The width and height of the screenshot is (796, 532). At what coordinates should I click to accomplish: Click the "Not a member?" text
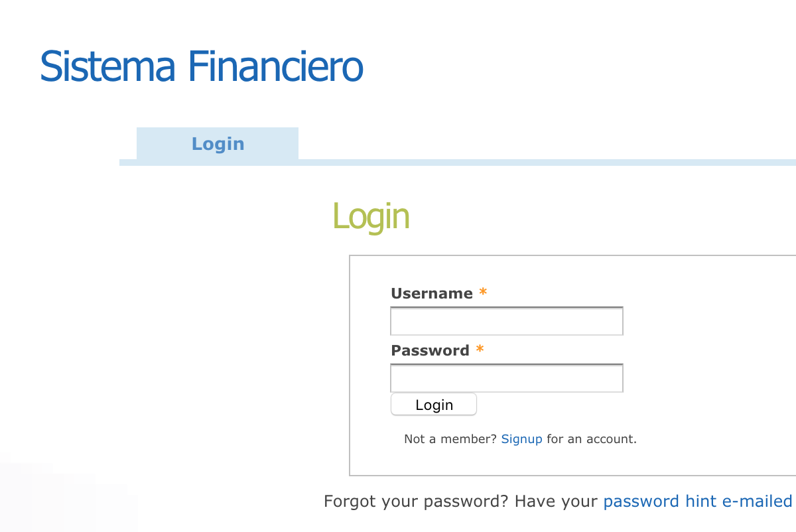point(450,439)
